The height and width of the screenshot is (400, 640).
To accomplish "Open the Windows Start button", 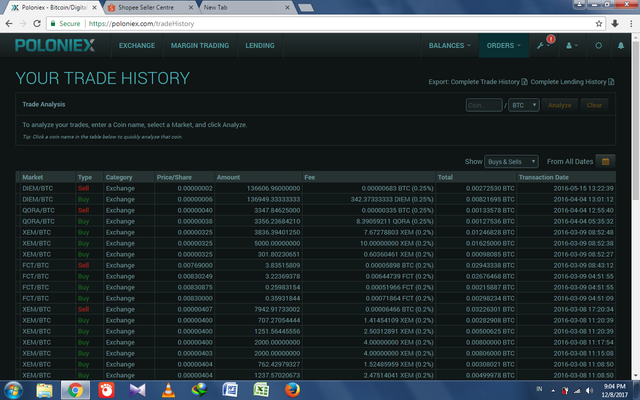I will [13, 390].
